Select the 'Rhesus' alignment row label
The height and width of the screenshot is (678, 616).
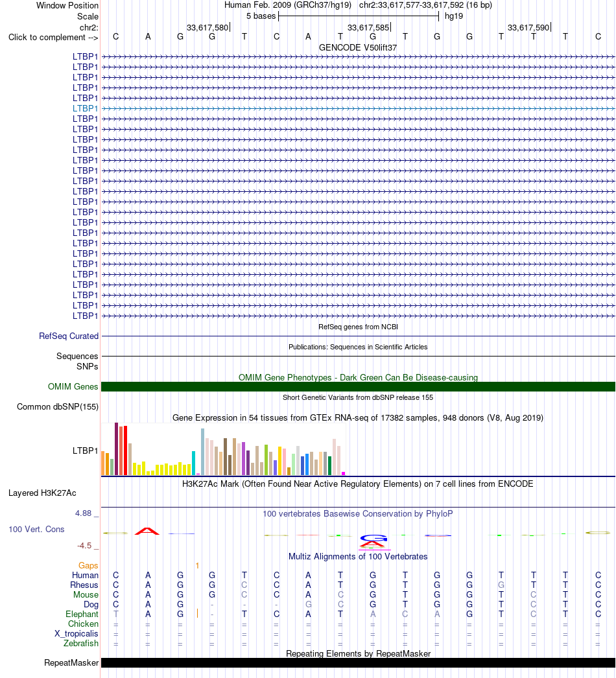[84, 585]
